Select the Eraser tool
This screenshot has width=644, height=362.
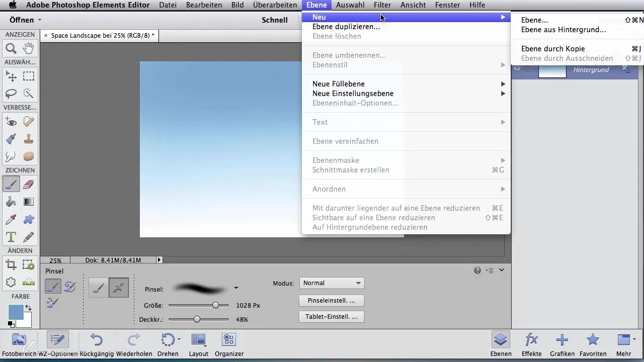click(x=29, y=185)
